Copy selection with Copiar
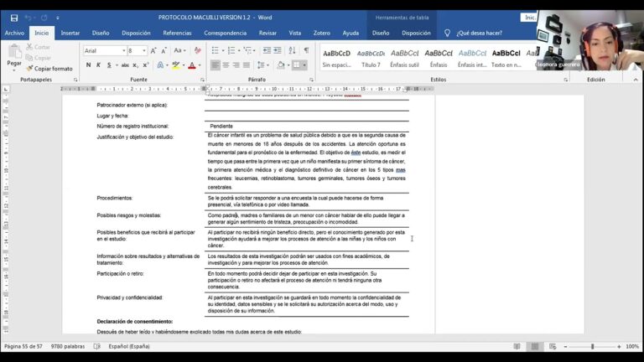The width and height of the screenshot is (644, 362). [39, 58]
